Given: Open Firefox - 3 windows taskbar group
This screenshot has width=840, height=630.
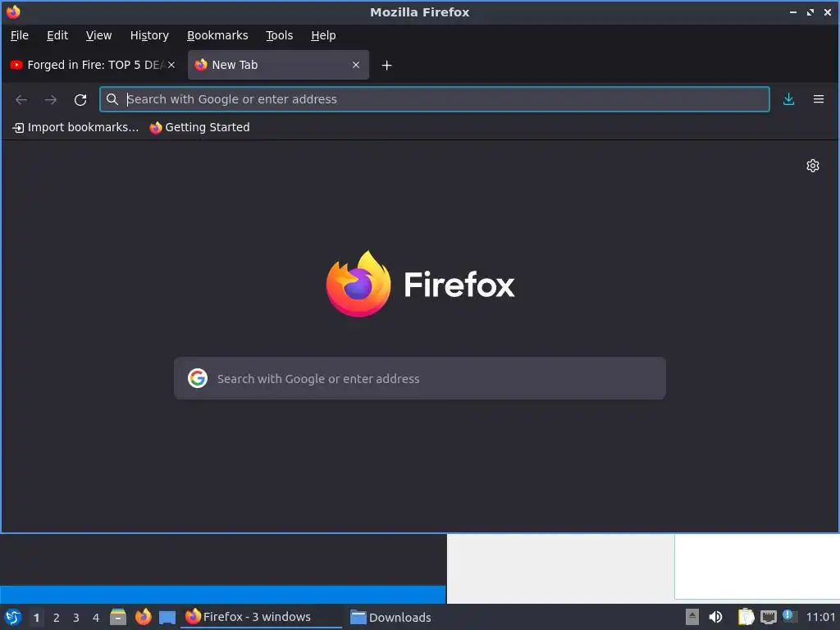Looking at the screenshot, I should click(x=261, y=617).
